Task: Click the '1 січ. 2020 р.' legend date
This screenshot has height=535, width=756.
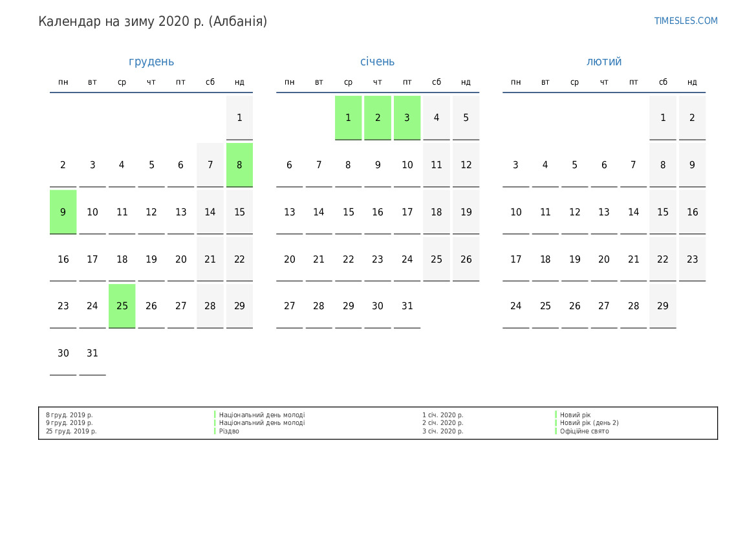Action: [x=442, y=415]
